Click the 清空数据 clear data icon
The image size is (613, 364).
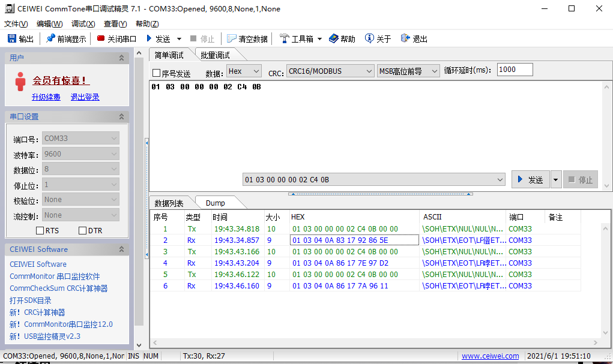247,38
